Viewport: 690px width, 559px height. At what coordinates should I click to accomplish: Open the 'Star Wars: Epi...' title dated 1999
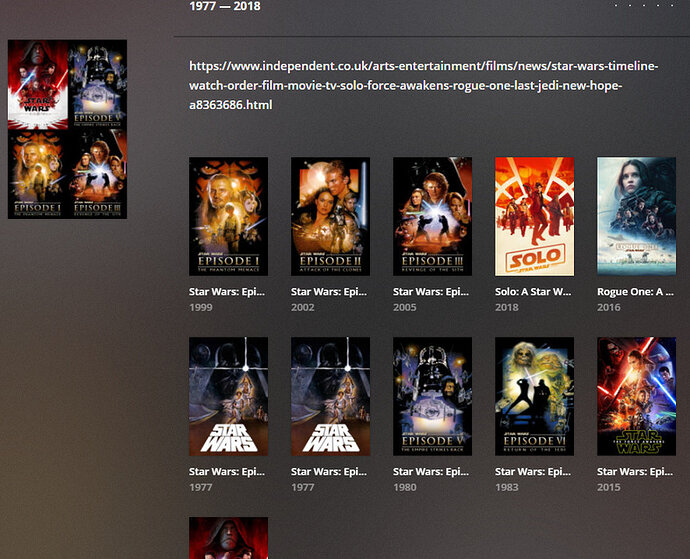(227, 292)
